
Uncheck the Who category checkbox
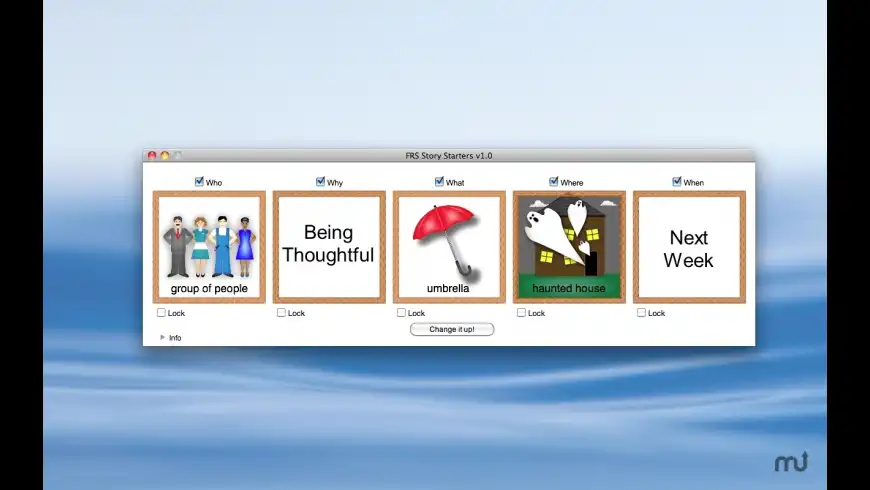[x=199, y=181]
